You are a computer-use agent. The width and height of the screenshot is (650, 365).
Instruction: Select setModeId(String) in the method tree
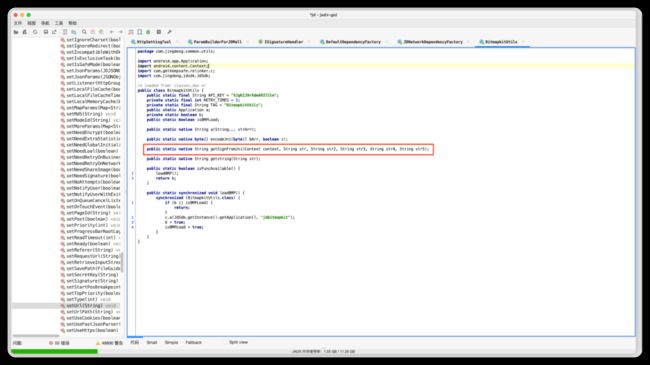pyautogui.click(x=90, y=120)
